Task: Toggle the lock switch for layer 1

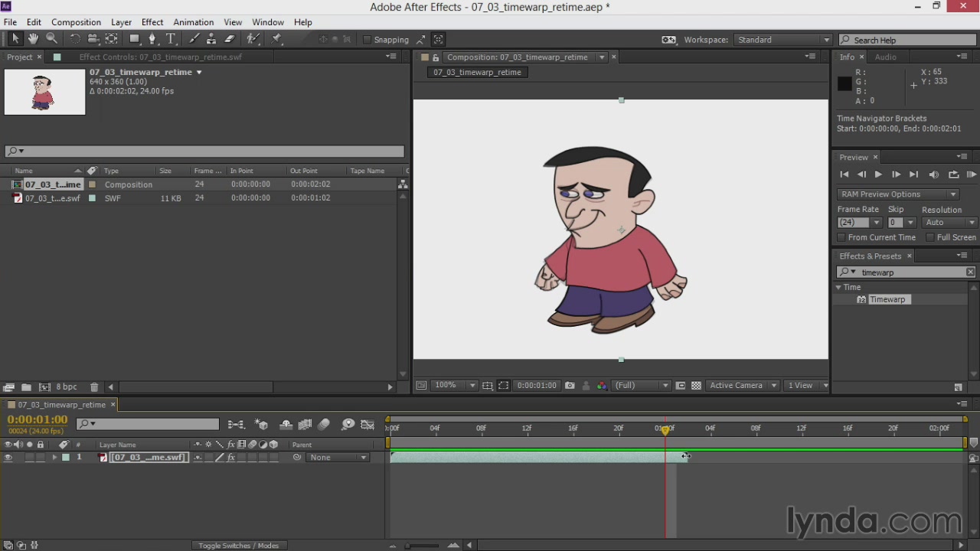Action: [x=41, y=458]
